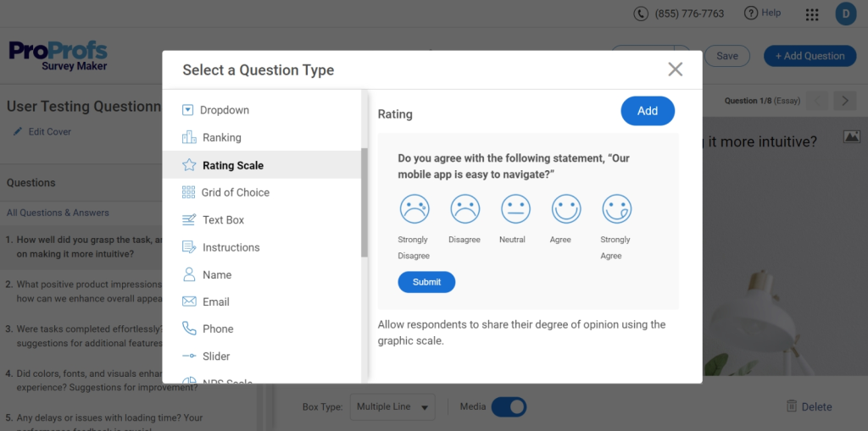Screen dimensions: 868x431
Task: Click the Slider icon in the list
Action: 189,356
